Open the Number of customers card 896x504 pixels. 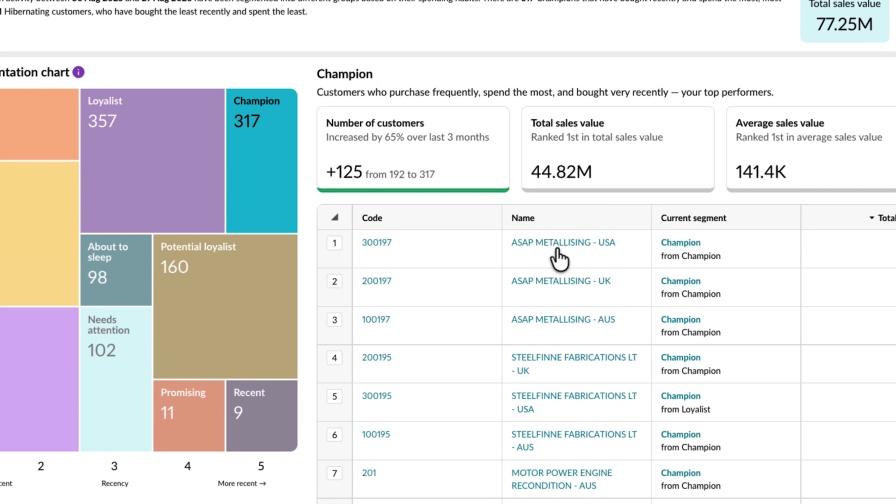(x=413, y=149)
